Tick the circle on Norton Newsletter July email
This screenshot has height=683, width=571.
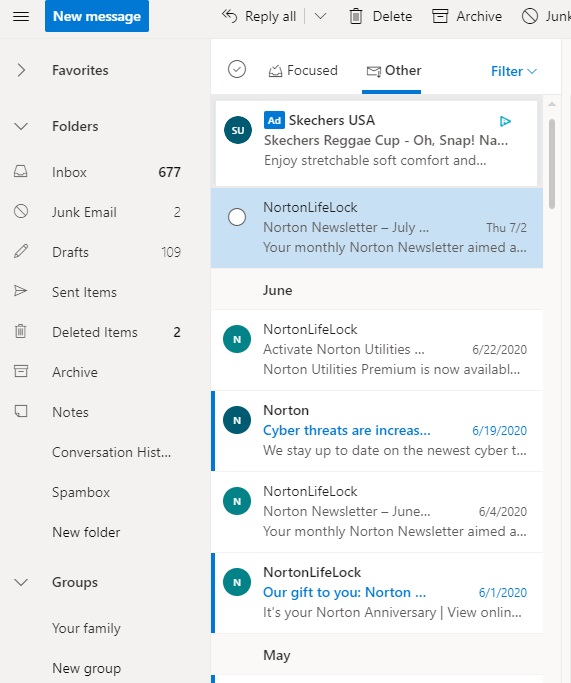click(237, 217)
